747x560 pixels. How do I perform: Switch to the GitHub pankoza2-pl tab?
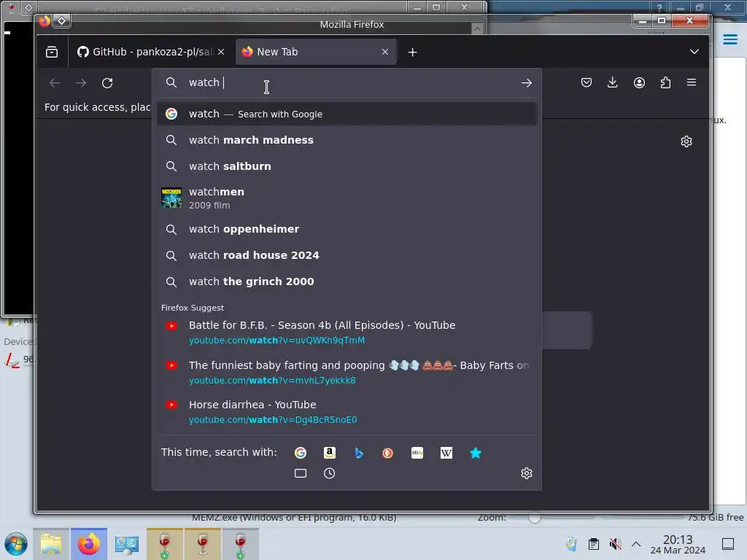(150, 52)
